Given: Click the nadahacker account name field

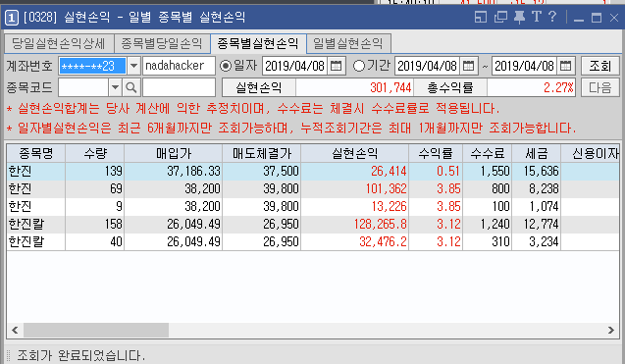Looking at the screenshot, I should [x=179, y=66].
